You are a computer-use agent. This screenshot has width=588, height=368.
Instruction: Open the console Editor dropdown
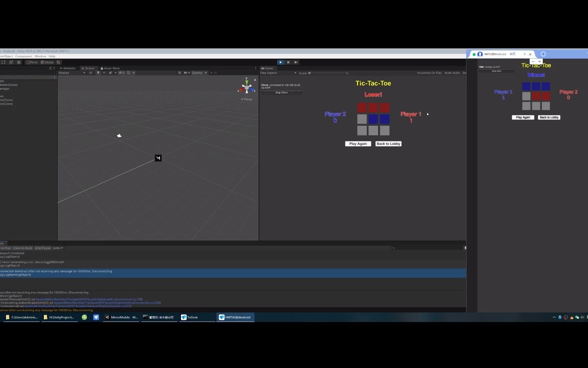58,248
